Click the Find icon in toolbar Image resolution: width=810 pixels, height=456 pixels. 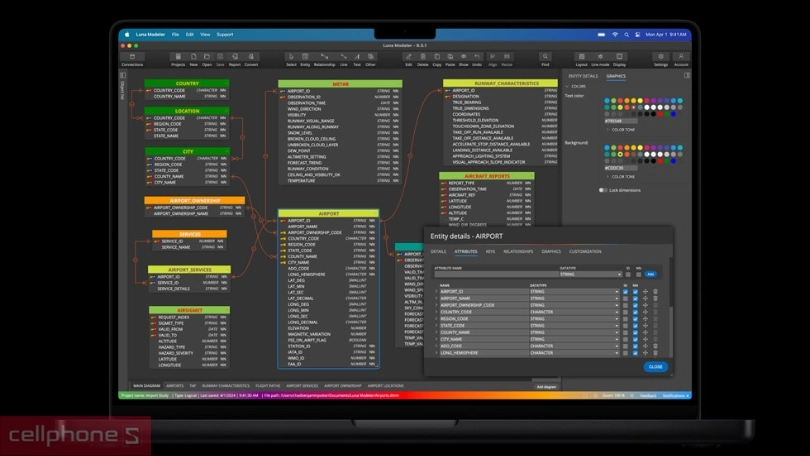[x=545, y=59]
